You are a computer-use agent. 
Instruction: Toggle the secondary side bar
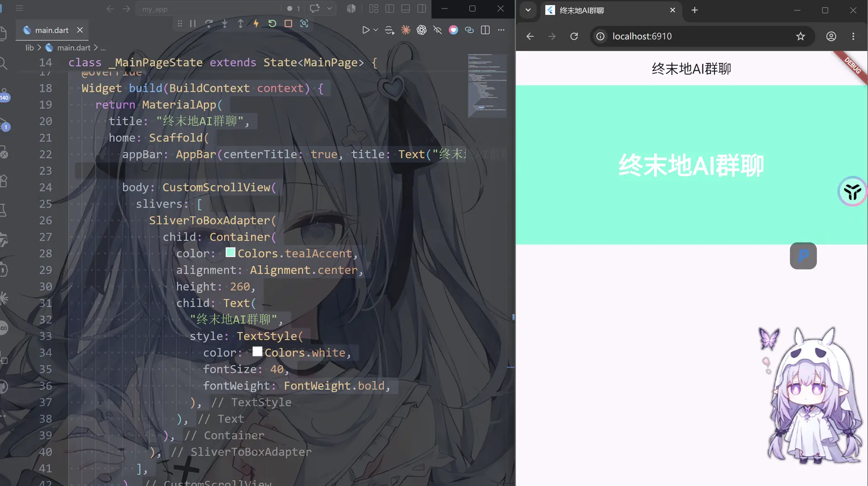[x=421, y=9]
